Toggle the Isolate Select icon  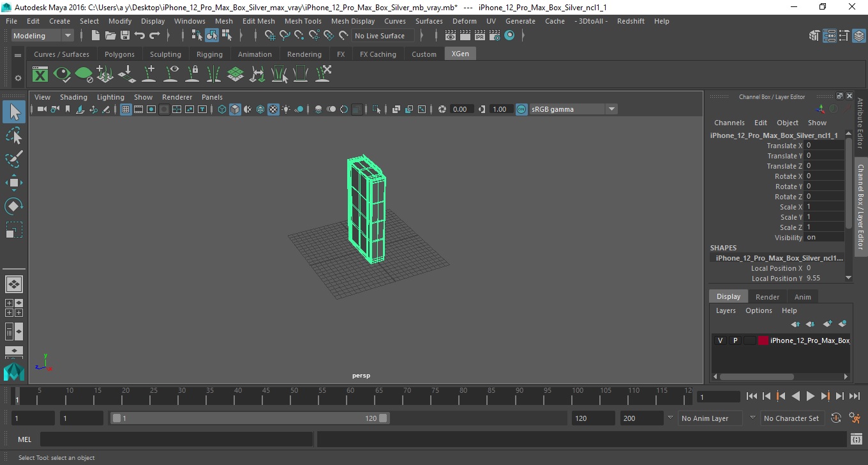377,109
